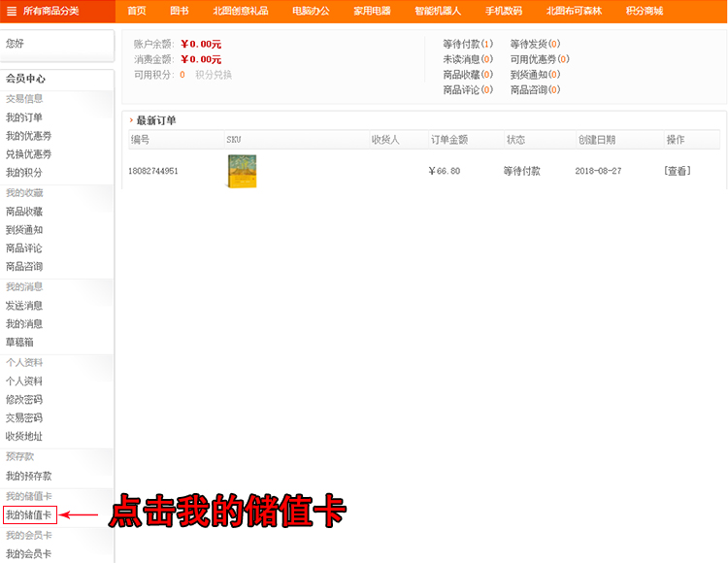Open 草稿箱 under my messages
The height and width of the screenshot is (563, 728).
point(19,342)
